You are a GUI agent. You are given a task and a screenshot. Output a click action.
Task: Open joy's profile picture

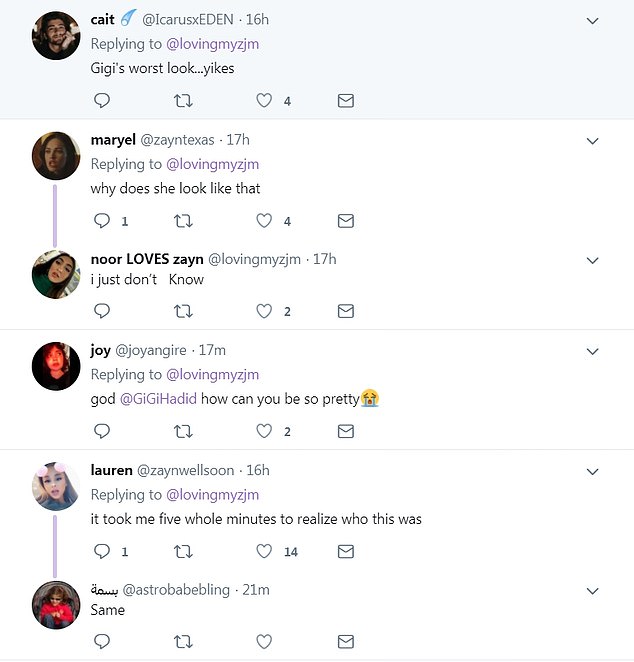tap(56, 367)
